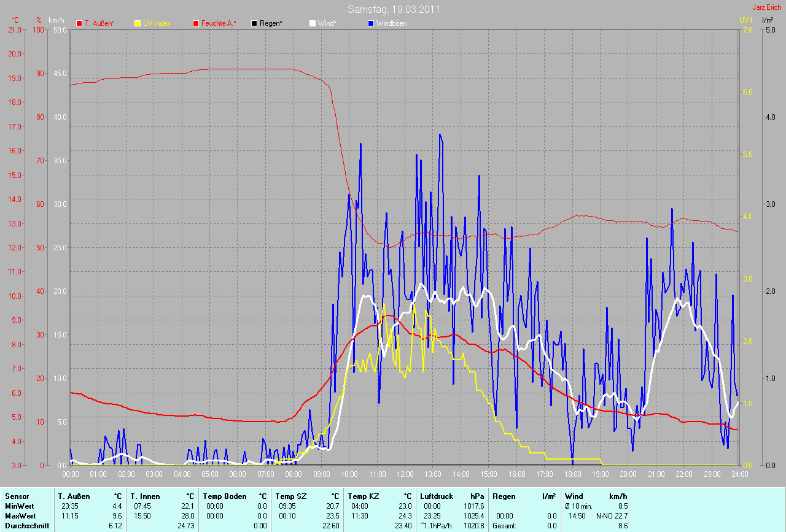The image size is (786, 532).
Task: Click the Temp KZ average "23.40"
Action: click(403, 525)
